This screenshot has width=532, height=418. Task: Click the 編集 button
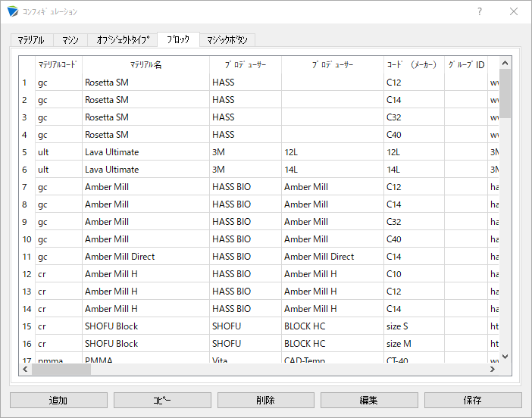pos(369,401)
